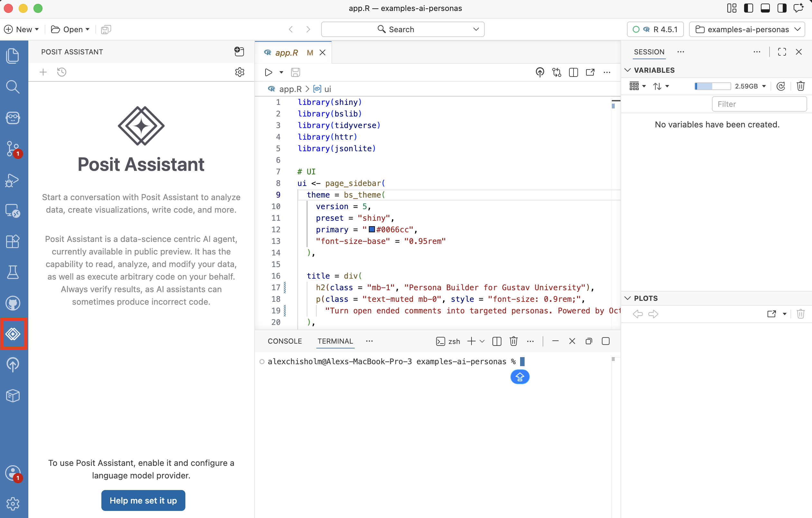Open more panel views next to TERMINAL
Screen dimensions: 812x518
coord(369,341)
